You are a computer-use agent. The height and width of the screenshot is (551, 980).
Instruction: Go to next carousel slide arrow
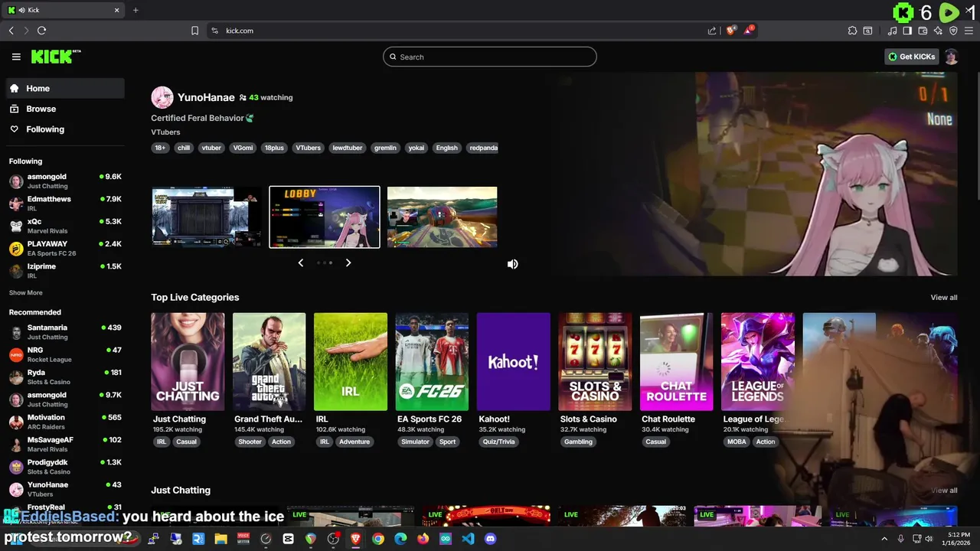(x=348, y=262)
